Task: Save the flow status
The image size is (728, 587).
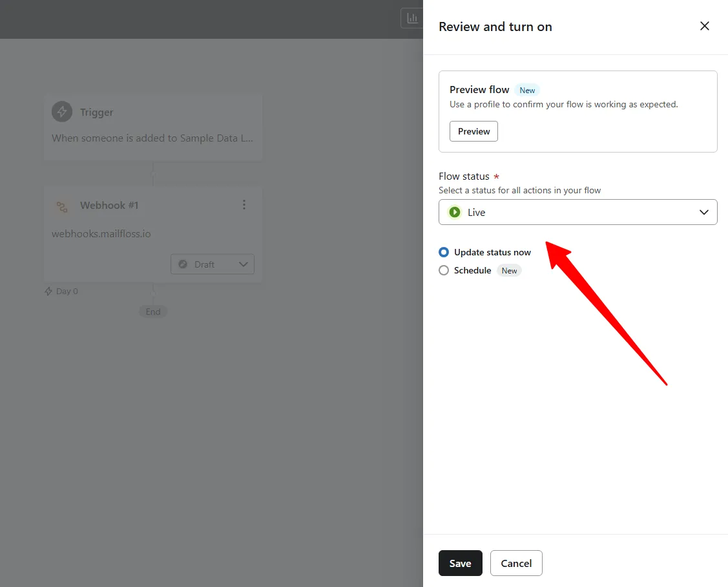Action: [460, 563]
